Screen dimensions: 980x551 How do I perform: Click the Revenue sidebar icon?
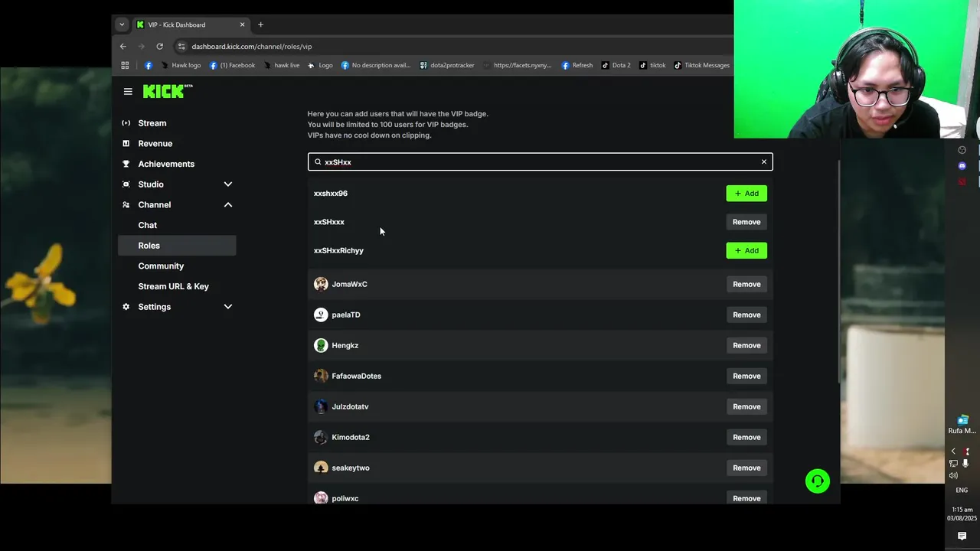point(126,143)
